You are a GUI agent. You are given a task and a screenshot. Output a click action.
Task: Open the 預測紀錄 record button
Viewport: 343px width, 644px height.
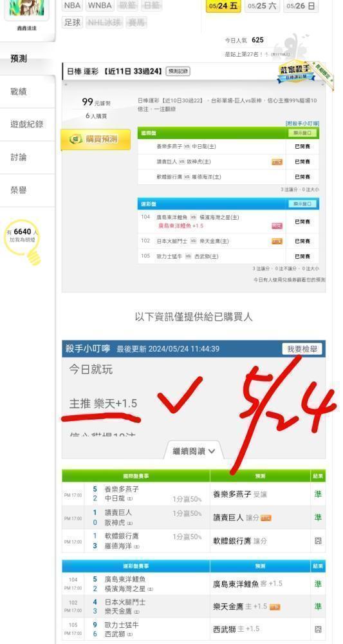click(x=178, y=71)
